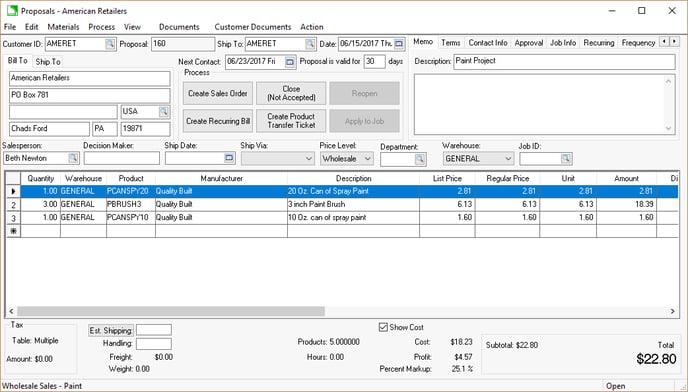The image size is (688, 392).
Task: Select the PBRUSH3 product cell
Action: pos(131,205)
